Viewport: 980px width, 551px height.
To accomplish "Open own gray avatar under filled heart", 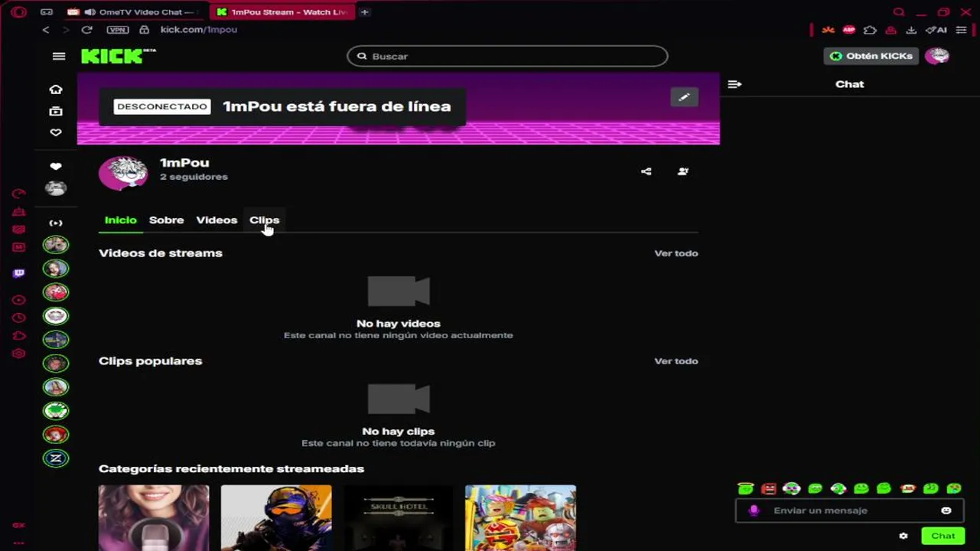I will pyautogui.click(x=56, y=187).
